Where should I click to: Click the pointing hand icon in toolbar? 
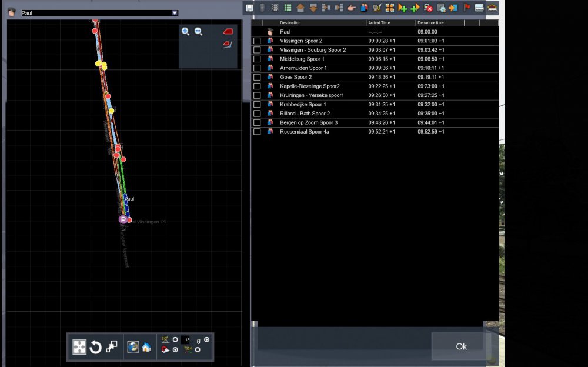[352, 8]
